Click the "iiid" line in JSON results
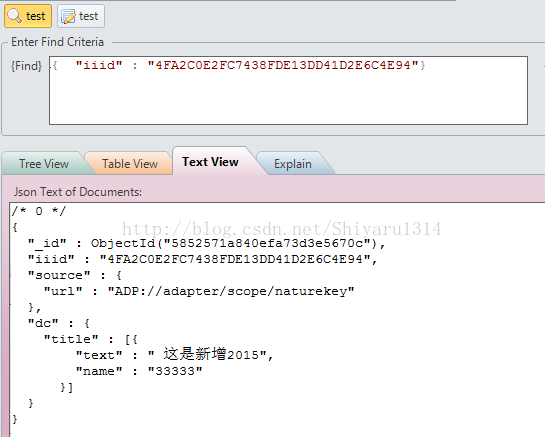This screenshot has width=545, height=437. click(x=202, y=259)
